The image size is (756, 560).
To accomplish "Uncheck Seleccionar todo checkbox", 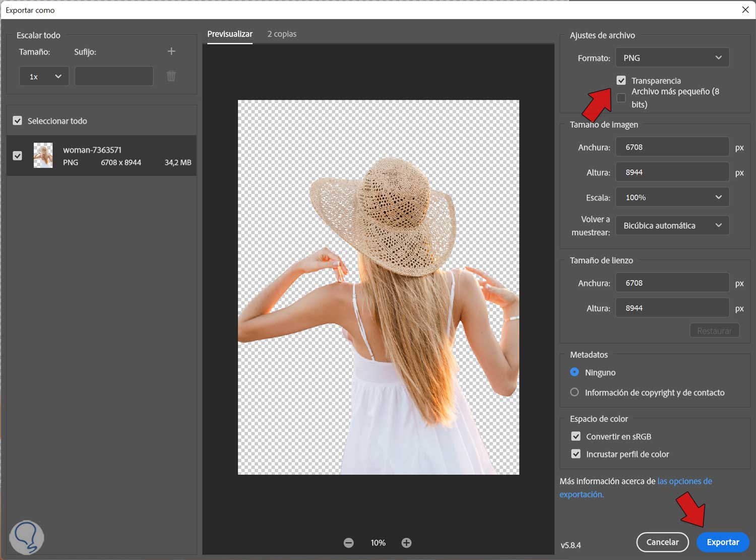I will [x=18, y=121].
